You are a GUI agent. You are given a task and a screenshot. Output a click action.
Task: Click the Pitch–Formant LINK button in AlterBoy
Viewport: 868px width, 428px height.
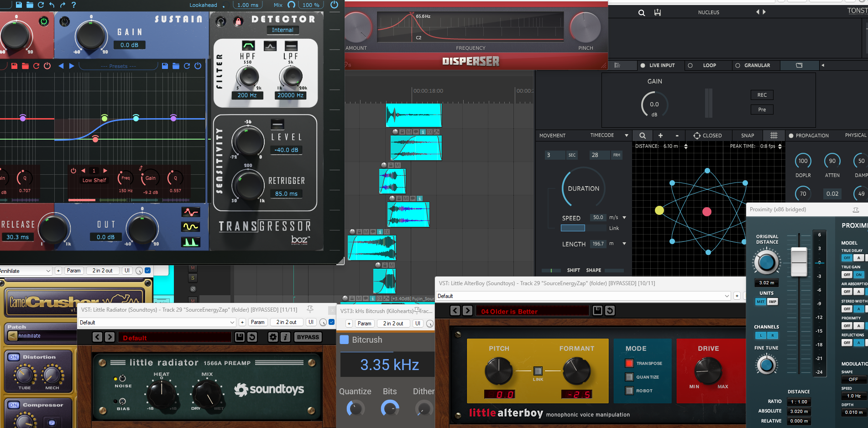pos(538,371)
